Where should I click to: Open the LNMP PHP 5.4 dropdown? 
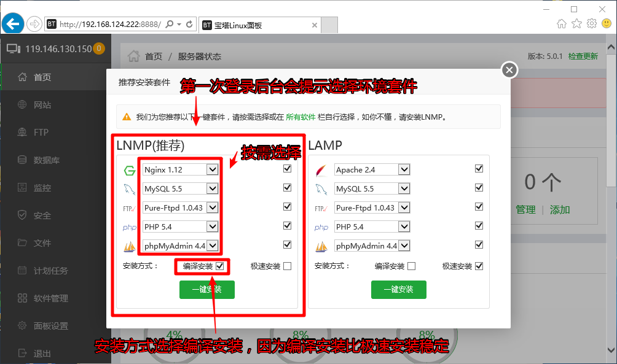coord(212,227)
